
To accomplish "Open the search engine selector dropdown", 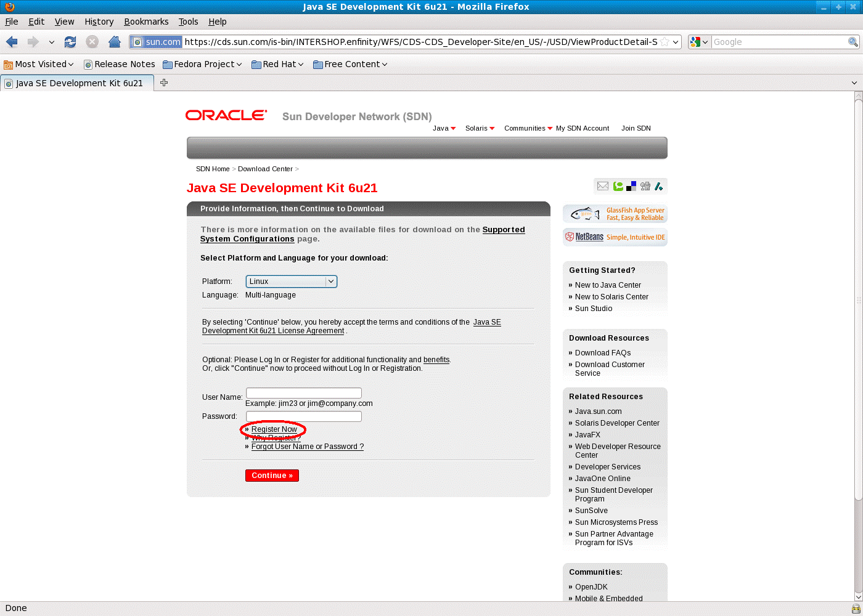I will point(700,42).
